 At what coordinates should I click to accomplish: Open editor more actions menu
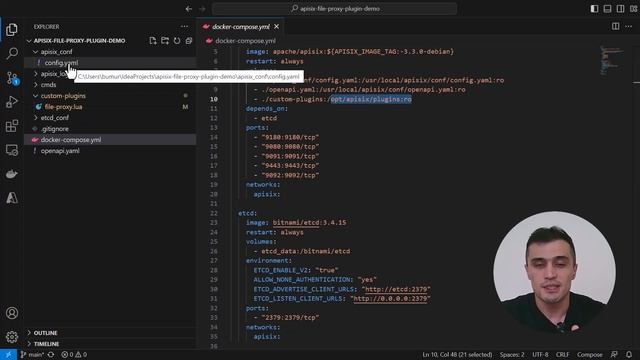click(x=629, y=27)
